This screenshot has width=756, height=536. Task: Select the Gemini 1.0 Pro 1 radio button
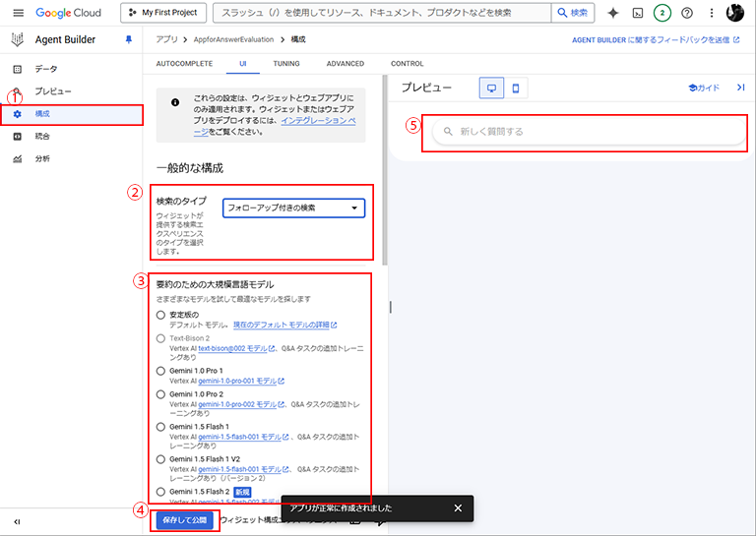point(160,371)
